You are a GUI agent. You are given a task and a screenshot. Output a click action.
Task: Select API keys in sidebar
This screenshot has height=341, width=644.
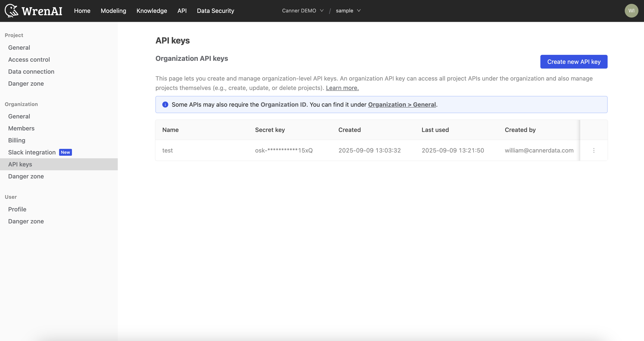point(59,164)
